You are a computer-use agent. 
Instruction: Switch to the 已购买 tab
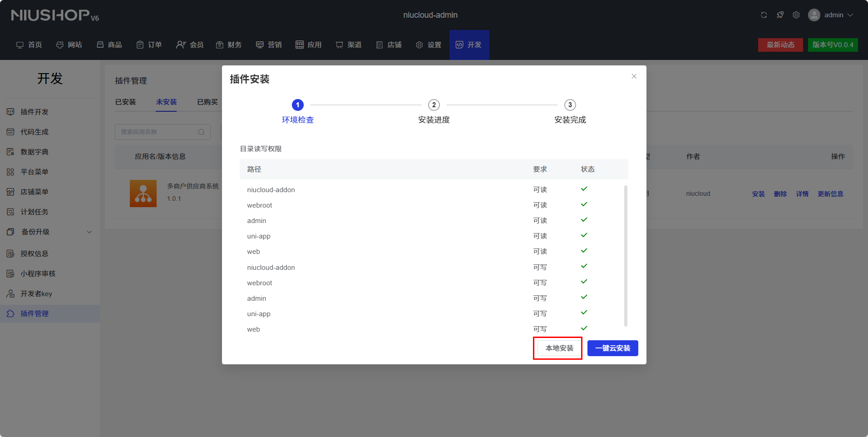[207, 102]
